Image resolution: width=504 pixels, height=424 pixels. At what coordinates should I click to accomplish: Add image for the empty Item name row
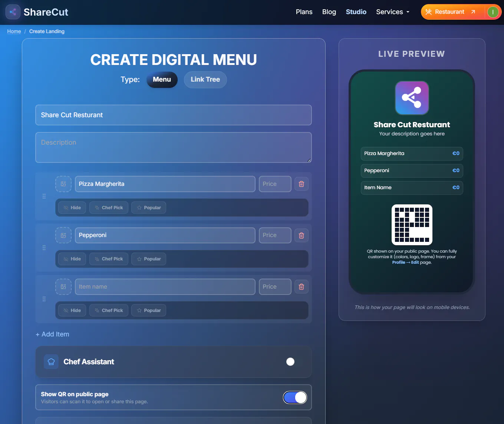click(63, 287)
